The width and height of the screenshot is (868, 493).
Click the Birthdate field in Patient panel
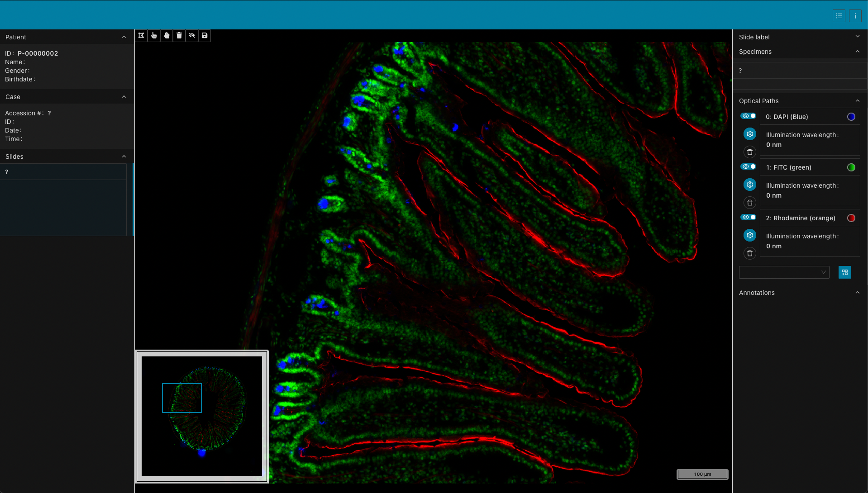tap(20, 79)
